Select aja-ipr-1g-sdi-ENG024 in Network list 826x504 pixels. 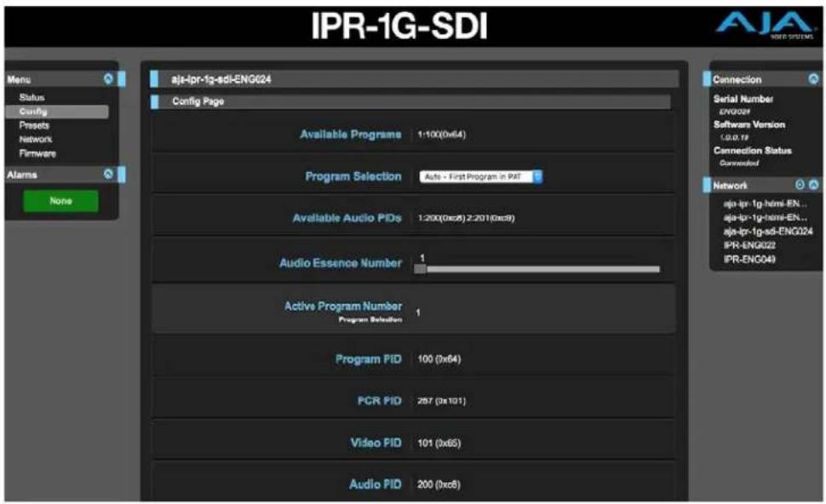767,232
